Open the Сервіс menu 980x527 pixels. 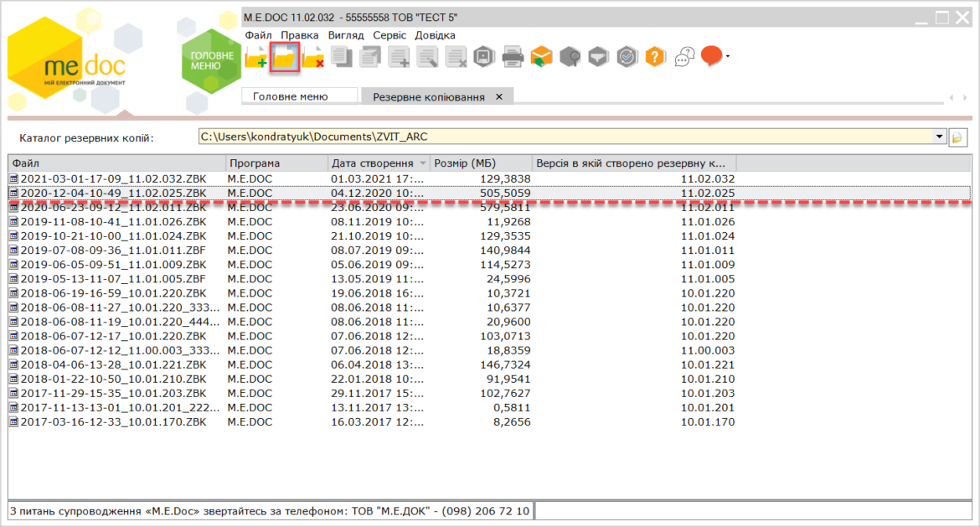[x=389, y=36]
